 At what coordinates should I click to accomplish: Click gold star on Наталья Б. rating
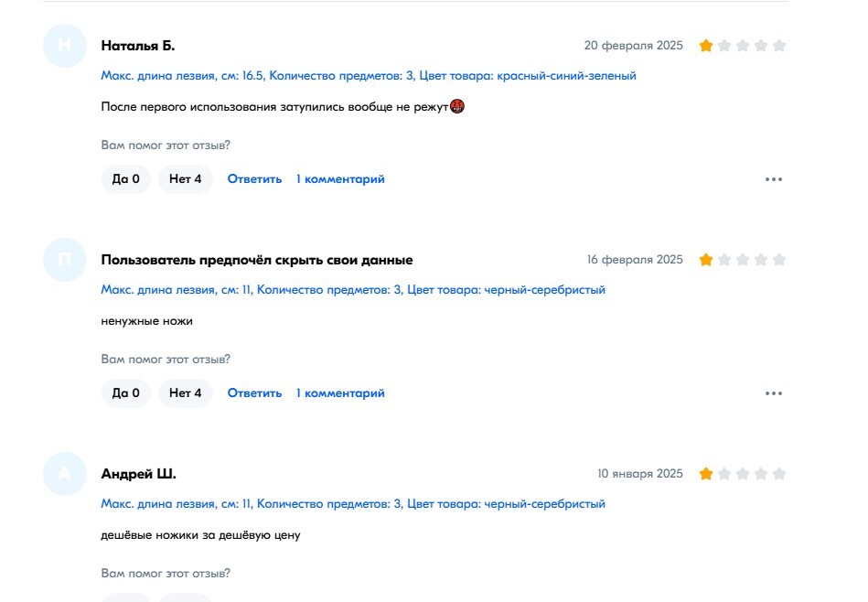click(x=706, y=46)
